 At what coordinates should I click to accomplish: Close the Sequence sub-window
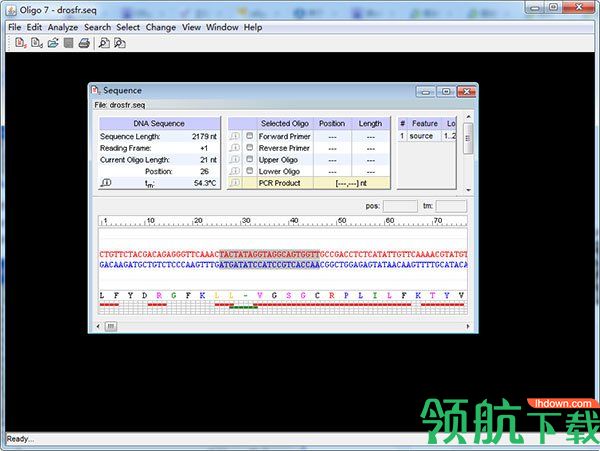point(466,92)
